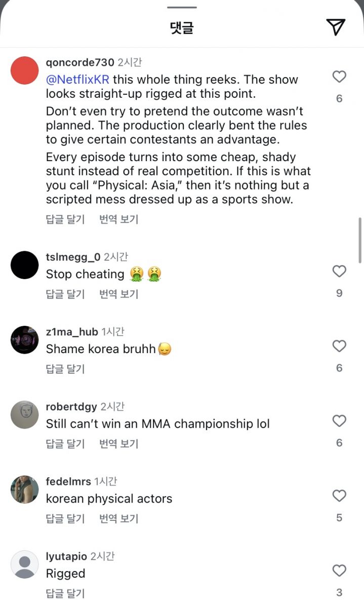The width and height of the screenshot is (364, 608).
Task: Open z1ma_hub's profile avatar
Action: click(x=25, y=340)
